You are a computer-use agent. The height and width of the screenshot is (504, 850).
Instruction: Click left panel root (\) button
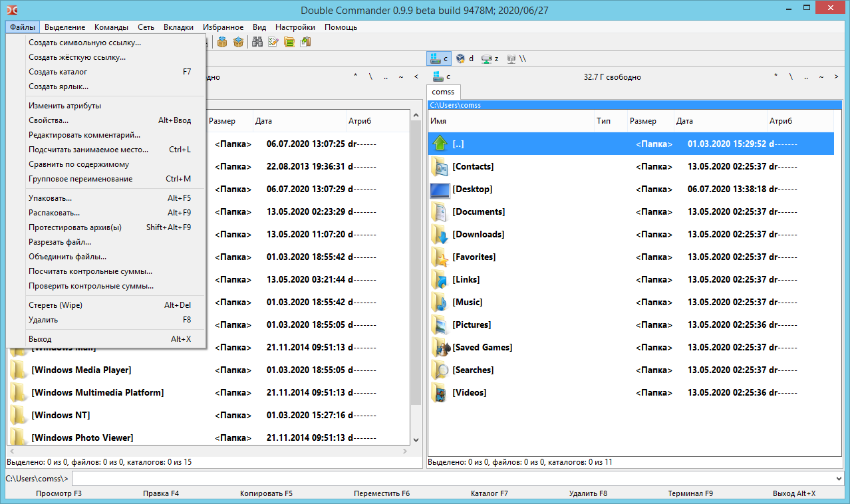point(371,76)
